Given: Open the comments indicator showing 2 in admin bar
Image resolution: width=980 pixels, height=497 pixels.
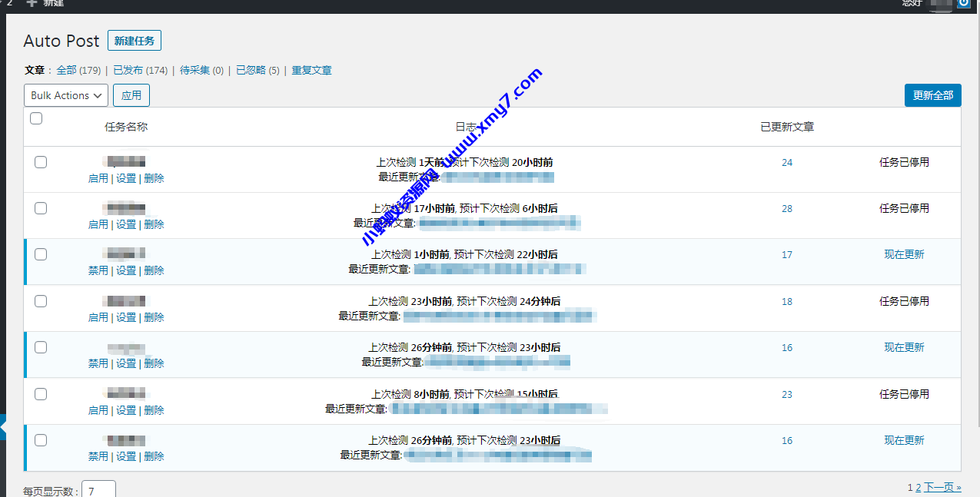Looking at the screenshot, I should pos(8,3).
